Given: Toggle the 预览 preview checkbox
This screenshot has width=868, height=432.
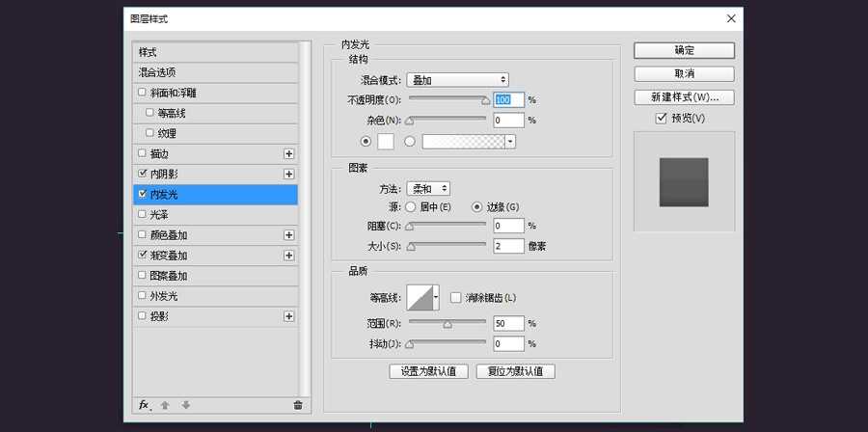Looking at the screenshot, I should (661, 119).
